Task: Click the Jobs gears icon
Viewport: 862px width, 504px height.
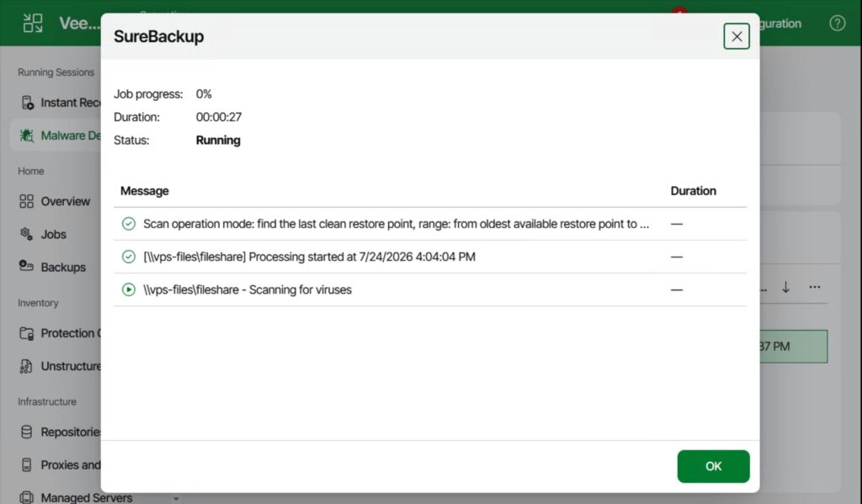Action: click(26, 234)
